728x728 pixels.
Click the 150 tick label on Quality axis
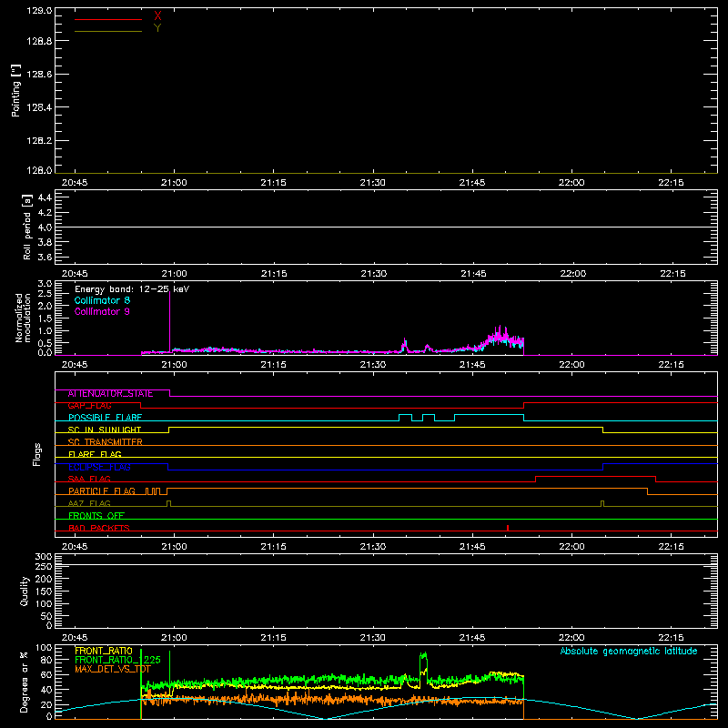pos(43,591)
